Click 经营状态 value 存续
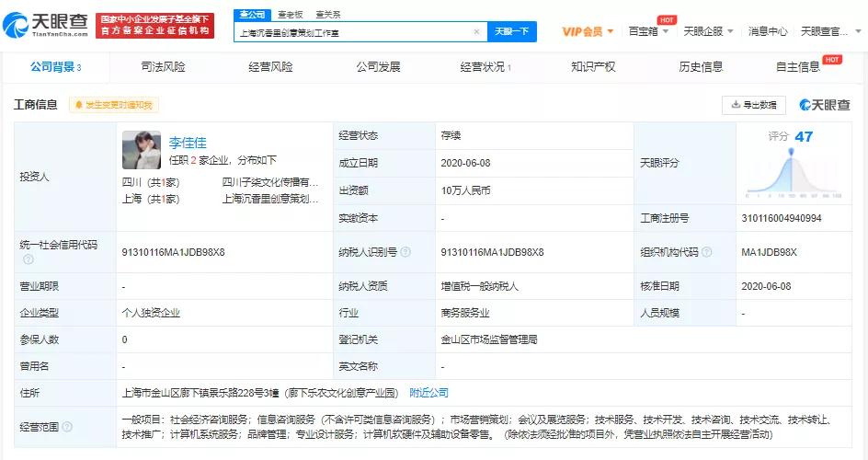868x460 pixels. (451, 135)
